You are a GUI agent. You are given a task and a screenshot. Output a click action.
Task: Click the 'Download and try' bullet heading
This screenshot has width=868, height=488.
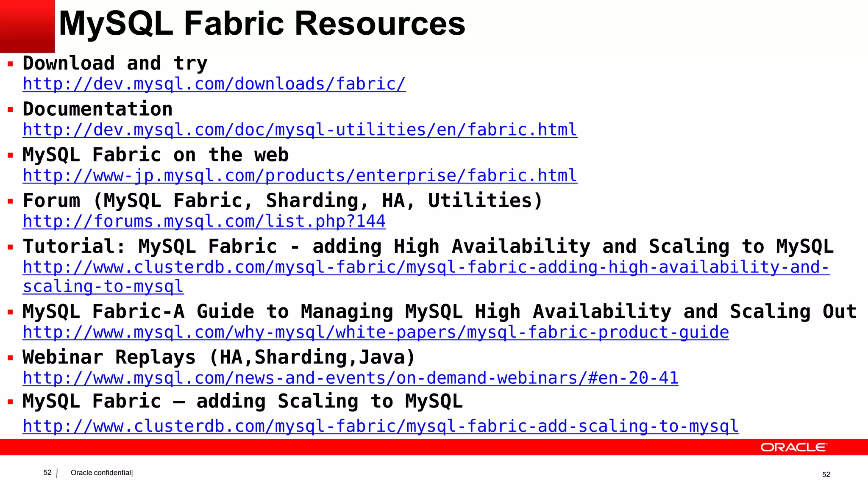pos(115,63)
